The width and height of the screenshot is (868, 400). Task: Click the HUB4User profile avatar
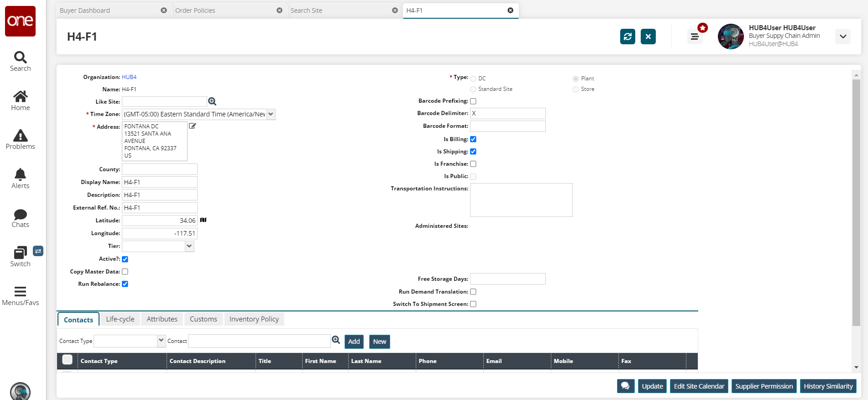(x=731, y=37)
